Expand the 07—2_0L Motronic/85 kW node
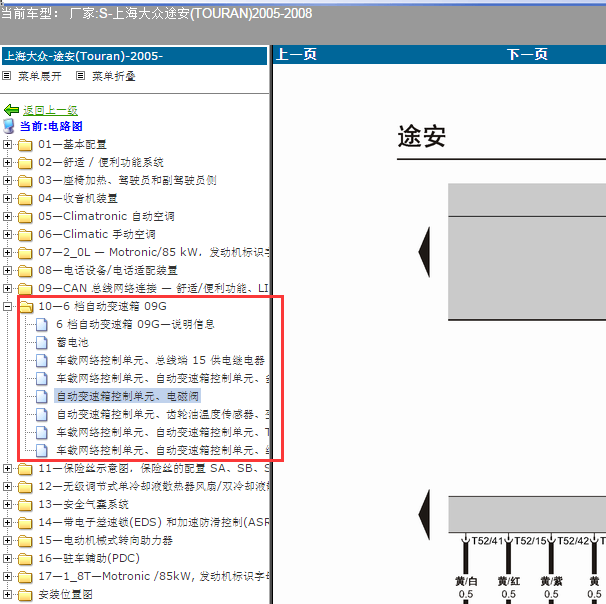The image size is (606, 604). (x=7, y=252)
